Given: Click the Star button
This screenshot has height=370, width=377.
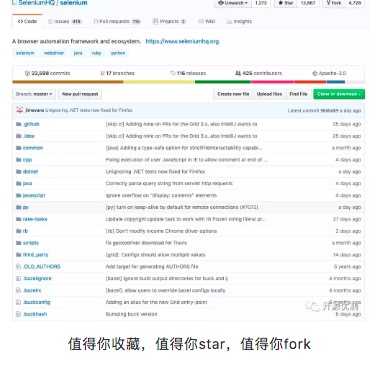Looking at the screenshot, I should click(x=286, y=3).
